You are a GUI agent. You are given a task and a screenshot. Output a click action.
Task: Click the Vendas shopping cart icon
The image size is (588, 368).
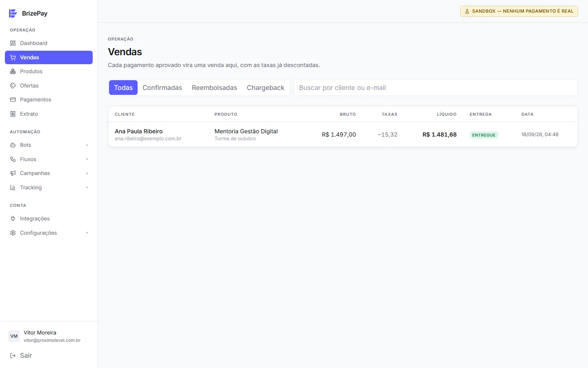[13, 58]
